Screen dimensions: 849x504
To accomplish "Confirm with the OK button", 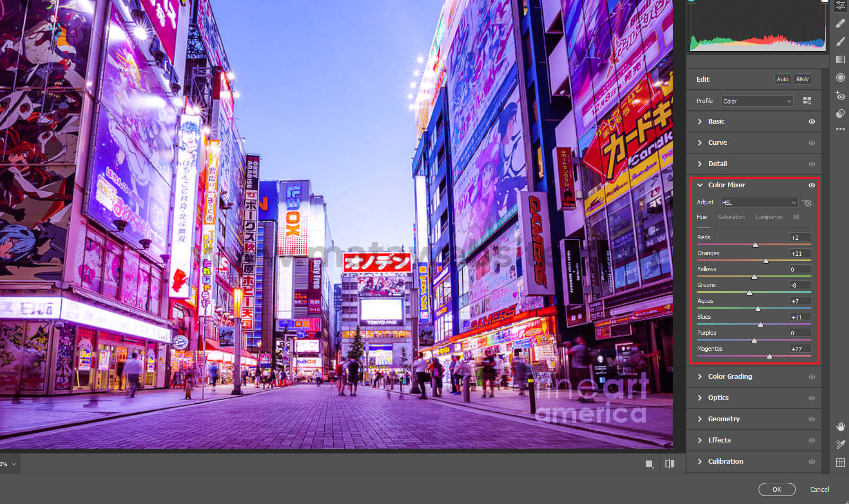I will pos(777,490).
